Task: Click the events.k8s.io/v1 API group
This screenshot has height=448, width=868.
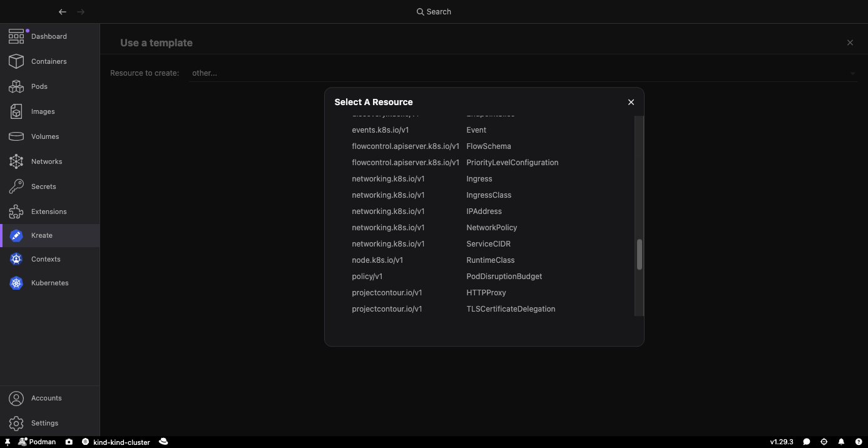Action: (x=380, y=130)
